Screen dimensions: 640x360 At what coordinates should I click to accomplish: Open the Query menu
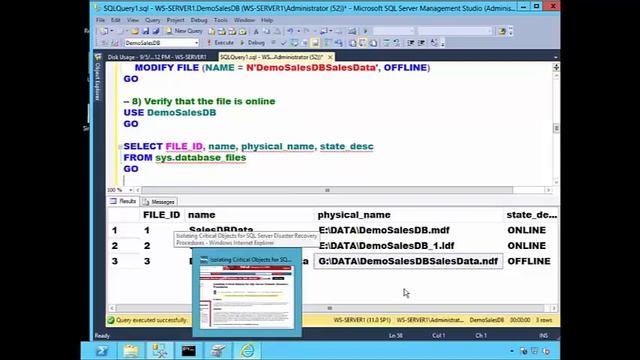(x=153, y=20)
